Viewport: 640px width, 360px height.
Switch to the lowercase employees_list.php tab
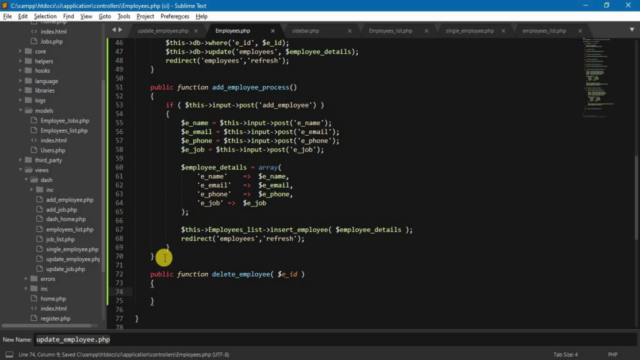[544, 31]
